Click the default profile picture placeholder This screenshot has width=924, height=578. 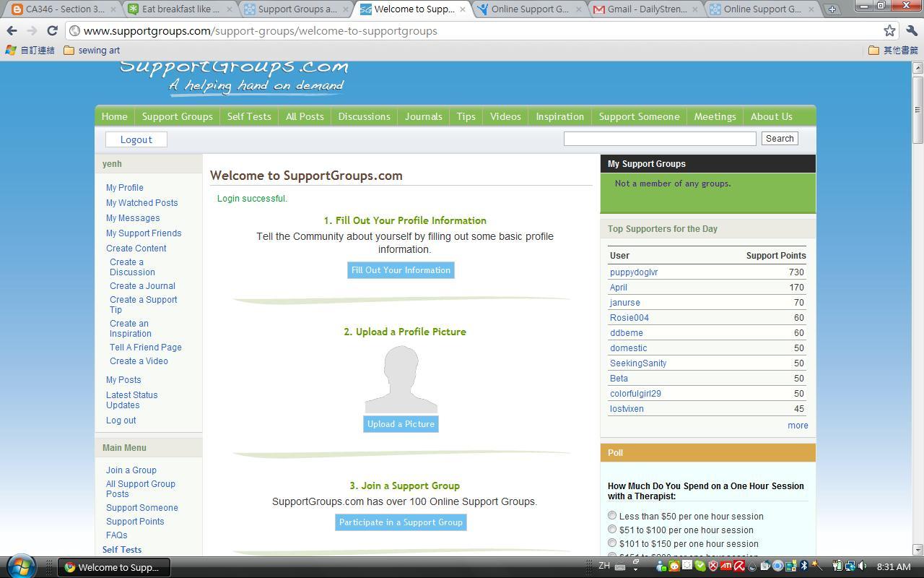[x=401, y=379]
